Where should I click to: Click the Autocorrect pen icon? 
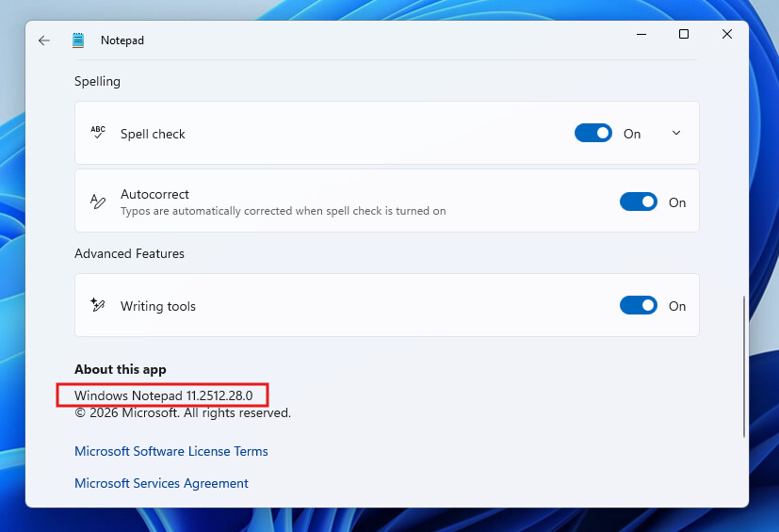click(98, 201)
